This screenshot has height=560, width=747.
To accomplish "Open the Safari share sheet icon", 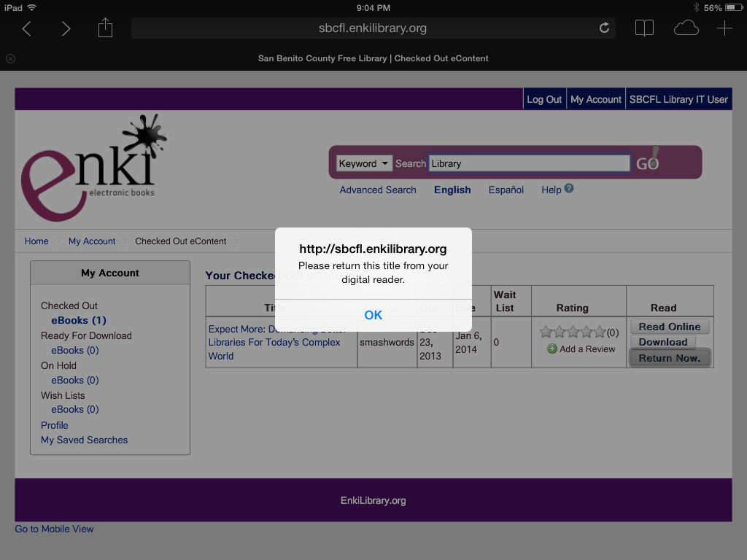I will pos(105,28).
